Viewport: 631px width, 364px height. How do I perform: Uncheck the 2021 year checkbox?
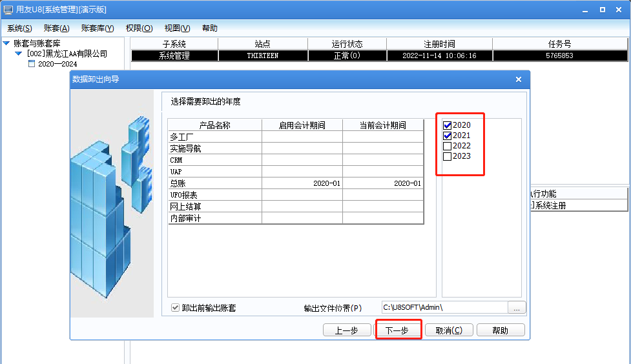click(447, 136)
